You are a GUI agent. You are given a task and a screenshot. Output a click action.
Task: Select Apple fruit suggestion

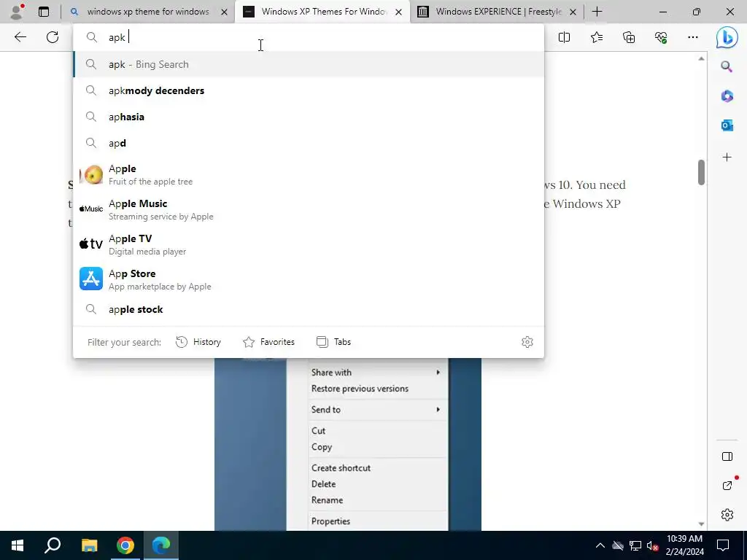[309, 175]
